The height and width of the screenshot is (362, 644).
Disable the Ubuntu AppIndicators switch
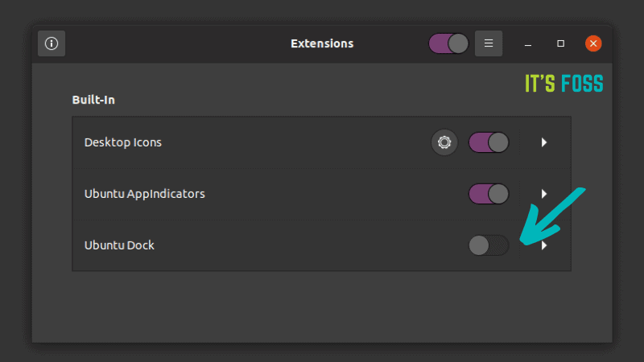(489, 194)
